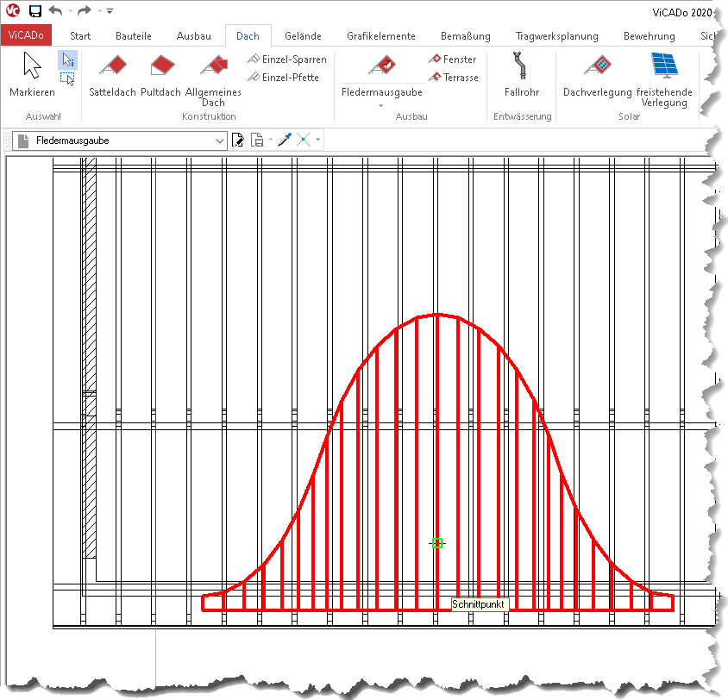This screenshot has height=700, width=728.
Task: Insert a roof Terrasse
Action: coord(454,78)
